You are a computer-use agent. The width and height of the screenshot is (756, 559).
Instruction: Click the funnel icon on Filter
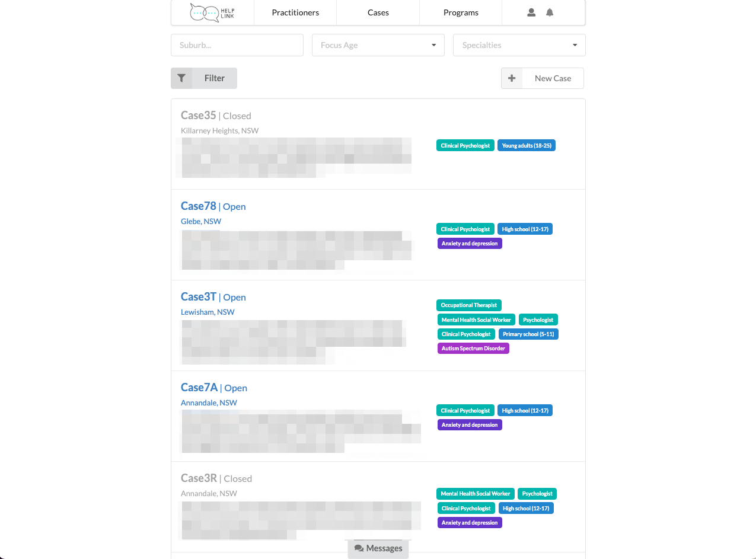pyautogui.click(x=181, y=78)
